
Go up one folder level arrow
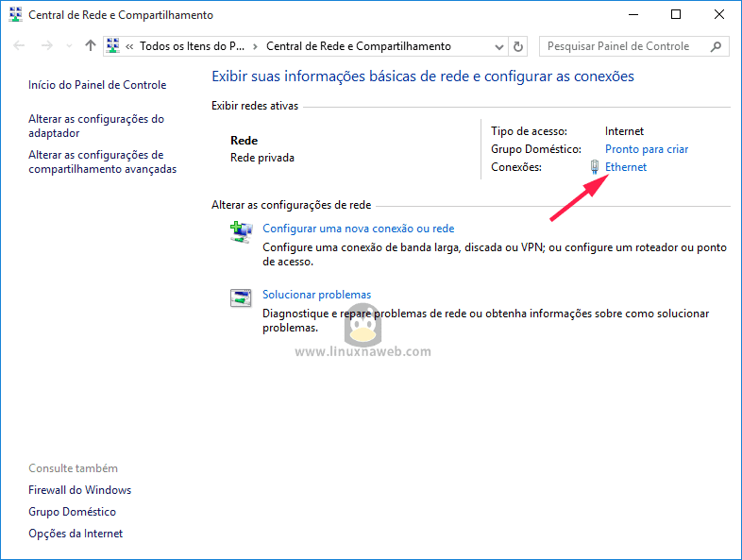[x=91, y=46]
